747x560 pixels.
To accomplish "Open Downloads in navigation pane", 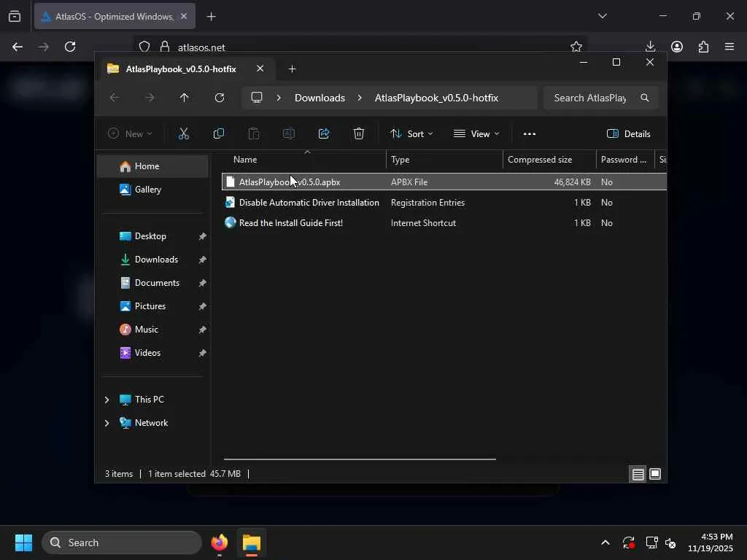I will pyautogui.click(x=153, y=260).
